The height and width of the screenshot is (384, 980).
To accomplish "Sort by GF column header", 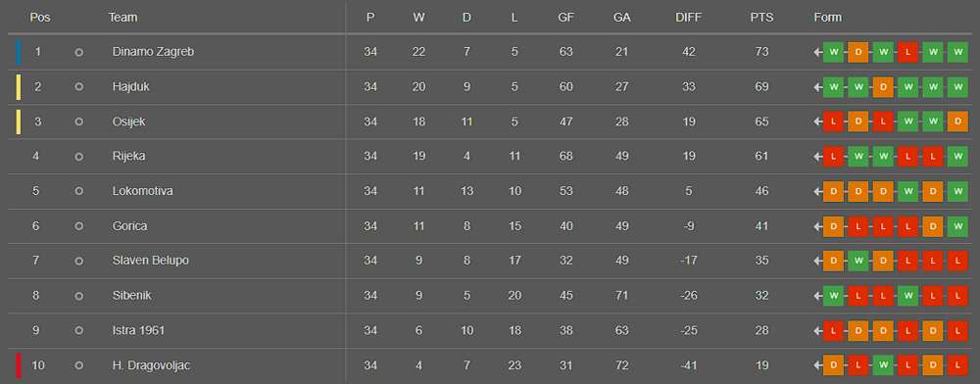I will [x=565, y=18].
